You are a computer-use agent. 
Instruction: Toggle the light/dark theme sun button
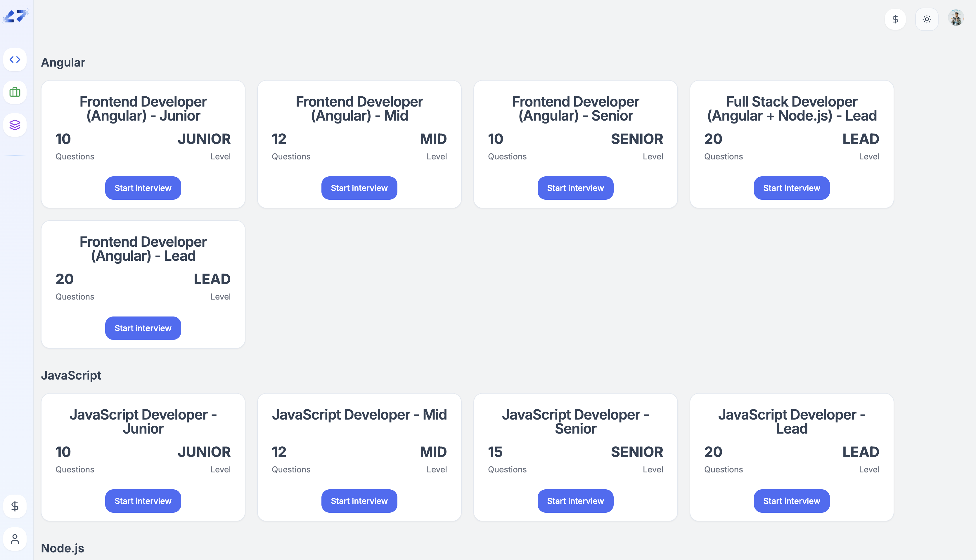tap(927, 19)
